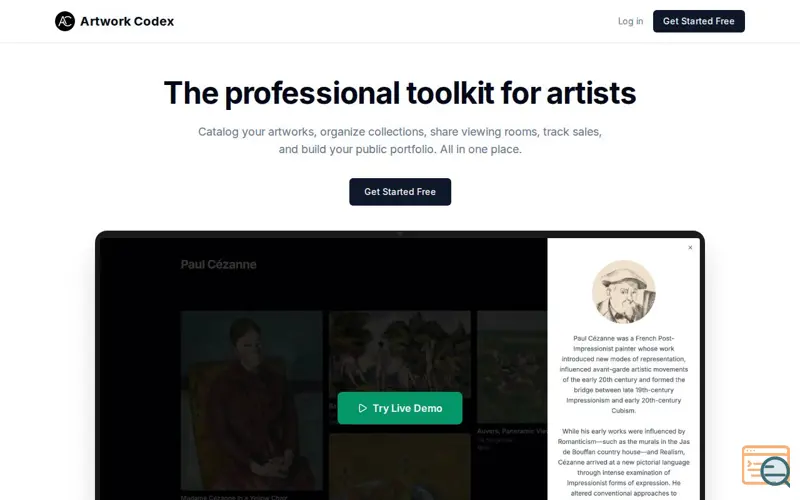Click the paragraph starting 'While his early works'
Screen dimensions: 800x500
tap(623, 462)
